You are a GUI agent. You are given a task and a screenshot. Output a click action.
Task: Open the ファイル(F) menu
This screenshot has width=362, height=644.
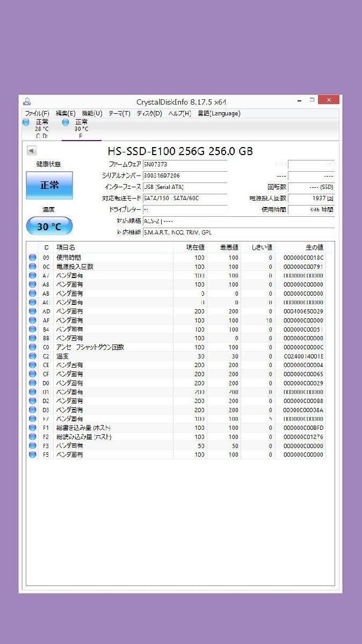click(37, 113)
